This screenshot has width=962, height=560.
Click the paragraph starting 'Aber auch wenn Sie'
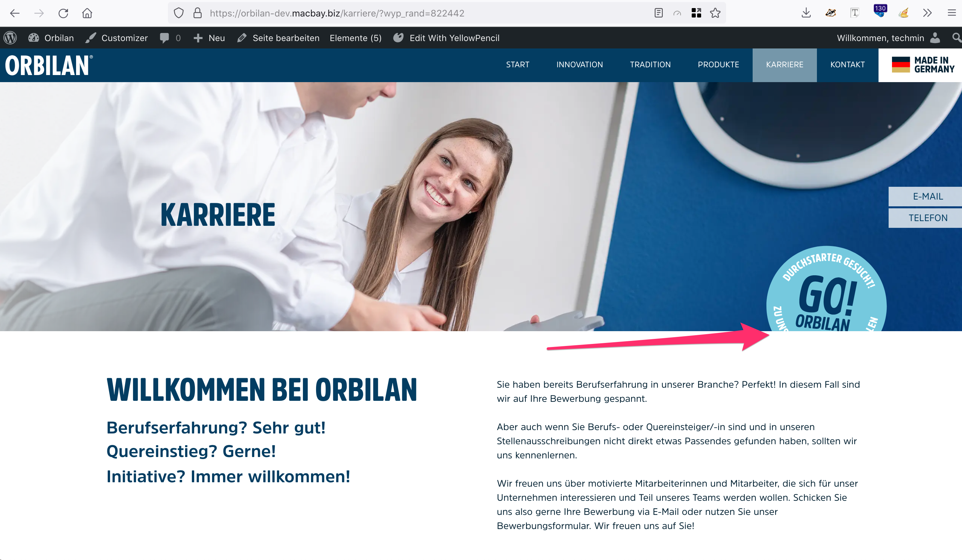pos(677,441)
